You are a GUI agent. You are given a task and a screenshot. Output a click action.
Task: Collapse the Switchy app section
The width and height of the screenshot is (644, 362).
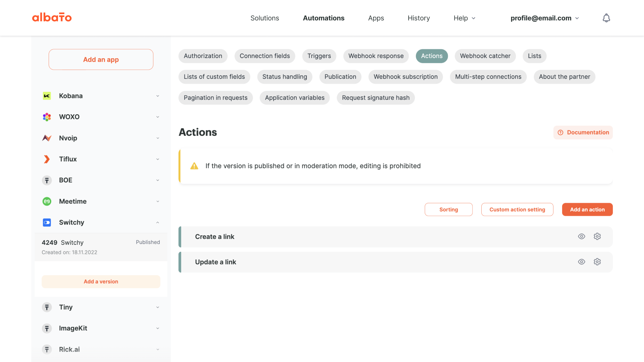click(158, 223)
